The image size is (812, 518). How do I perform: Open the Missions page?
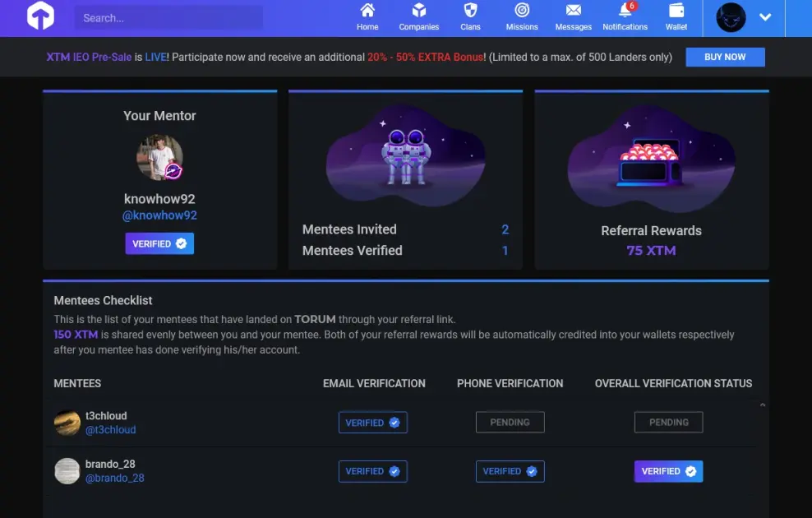522,17
